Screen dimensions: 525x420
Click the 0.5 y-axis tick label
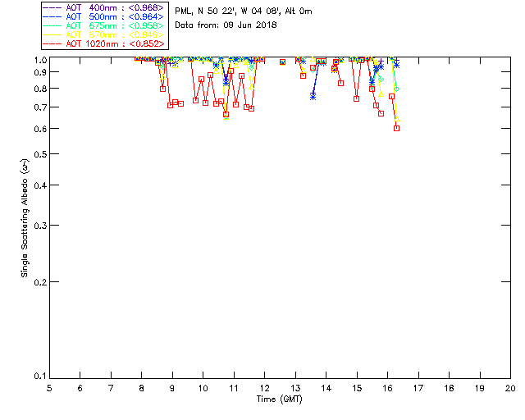pos(40,154)
